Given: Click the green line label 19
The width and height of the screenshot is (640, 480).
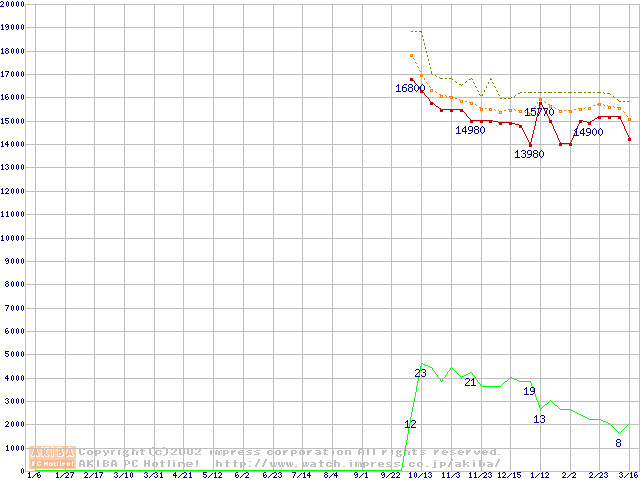Looking at the screenshot, I should pyautogui.click(x=530, y=390).
